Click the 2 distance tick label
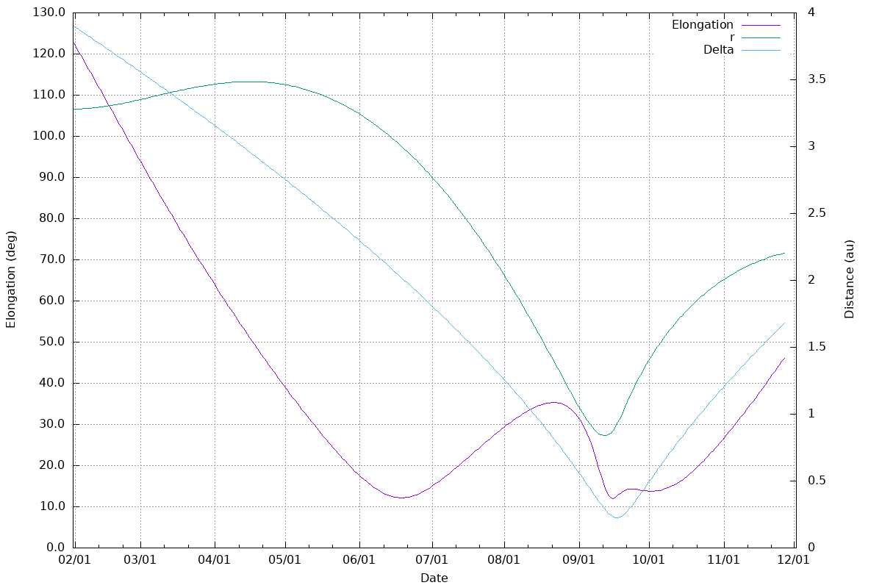 click(x=811, y=280)
